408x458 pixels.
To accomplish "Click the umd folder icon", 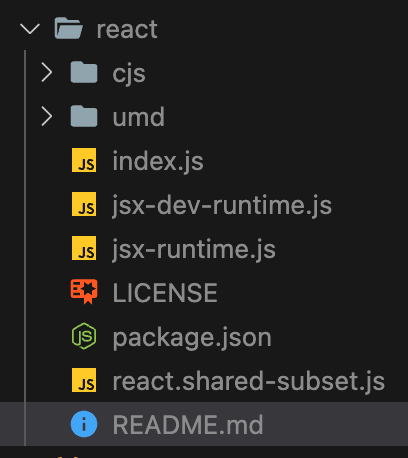I will click(84, 116).
